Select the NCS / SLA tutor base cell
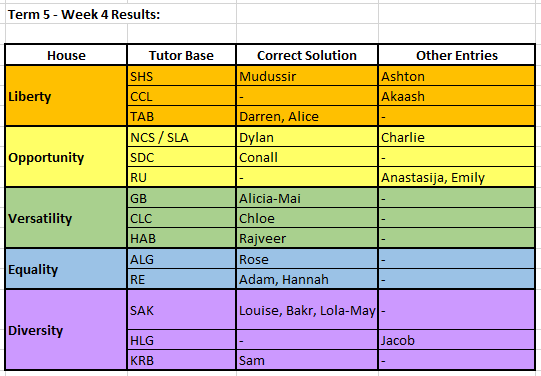541x376 pixels. coord(181,137)
